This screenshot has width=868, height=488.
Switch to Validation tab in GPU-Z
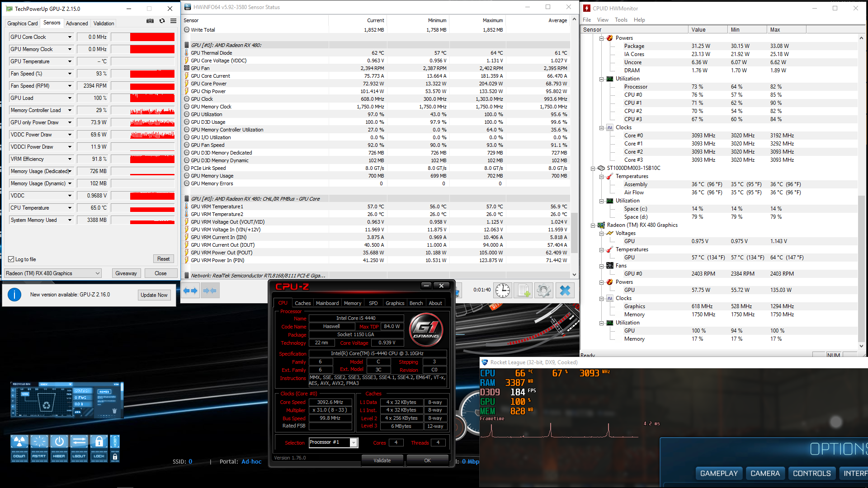[x=104, y=23]
